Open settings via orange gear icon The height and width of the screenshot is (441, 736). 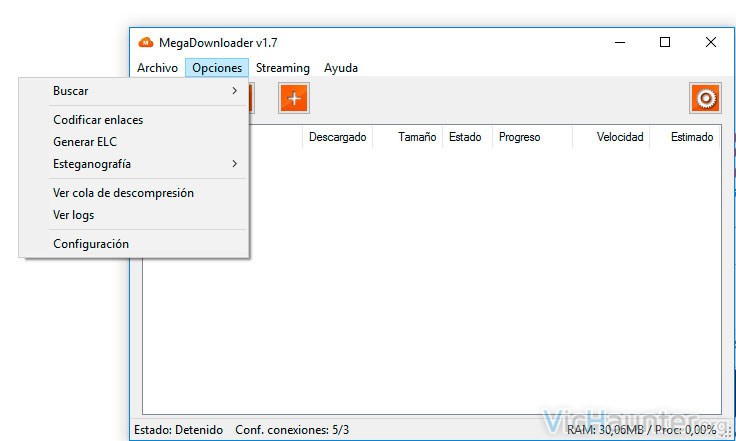tap(705, 99)
